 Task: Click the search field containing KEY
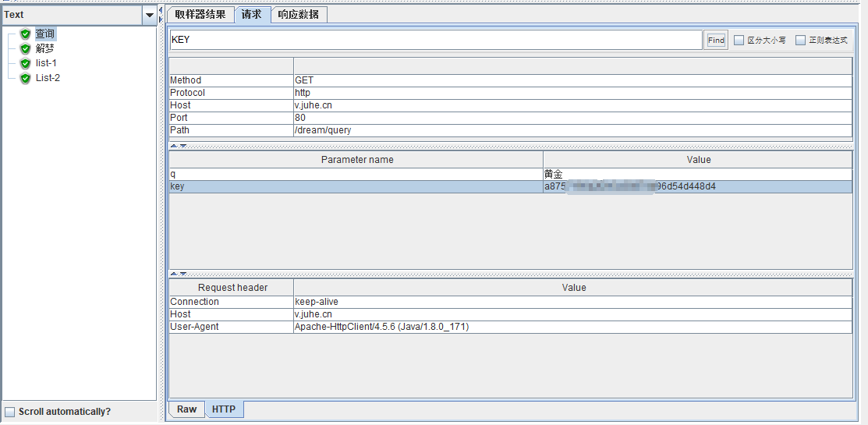pos(435,40)
